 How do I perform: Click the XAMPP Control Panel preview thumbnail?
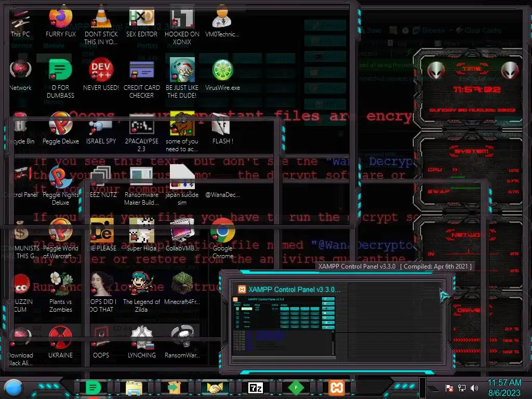tap(284, 327)
